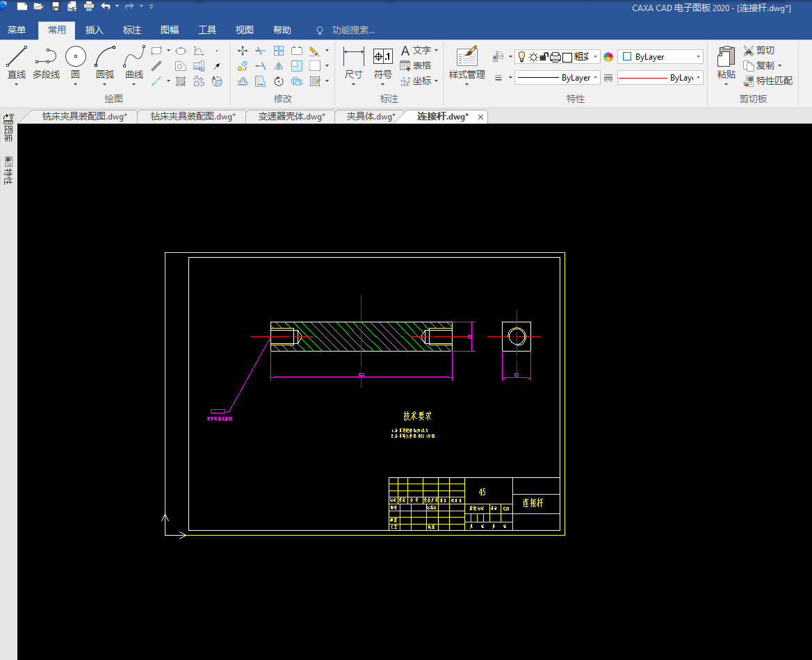
Task: Click the Array tool in 修改
Action: pos(279,51)
